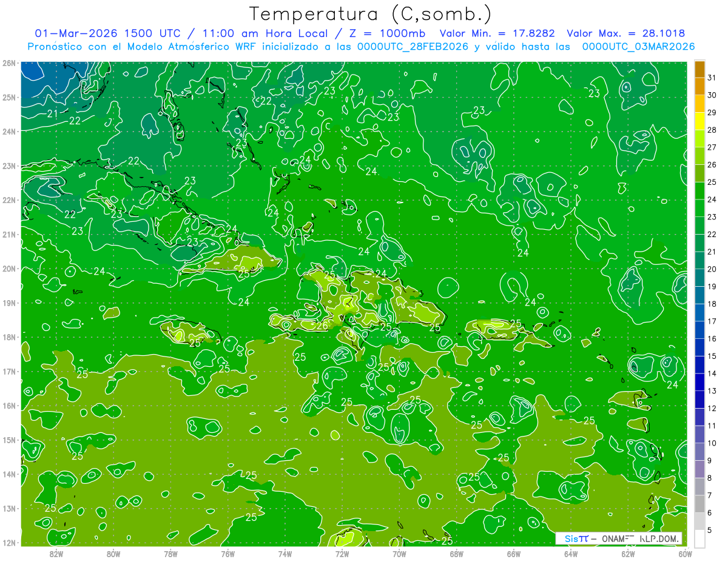Click the 64W longitude axis label

571,554
